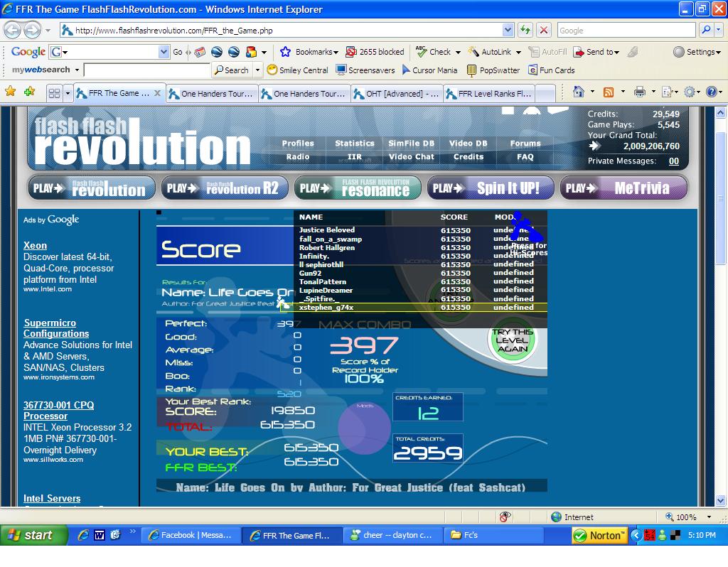This screenshot has height=567, width=728.
Task: Open the Forums menu item
Action: 525,144
